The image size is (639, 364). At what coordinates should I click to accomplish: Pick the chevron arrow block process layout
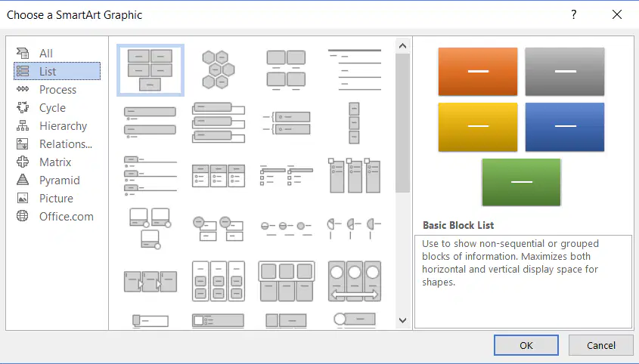point(150,282)
